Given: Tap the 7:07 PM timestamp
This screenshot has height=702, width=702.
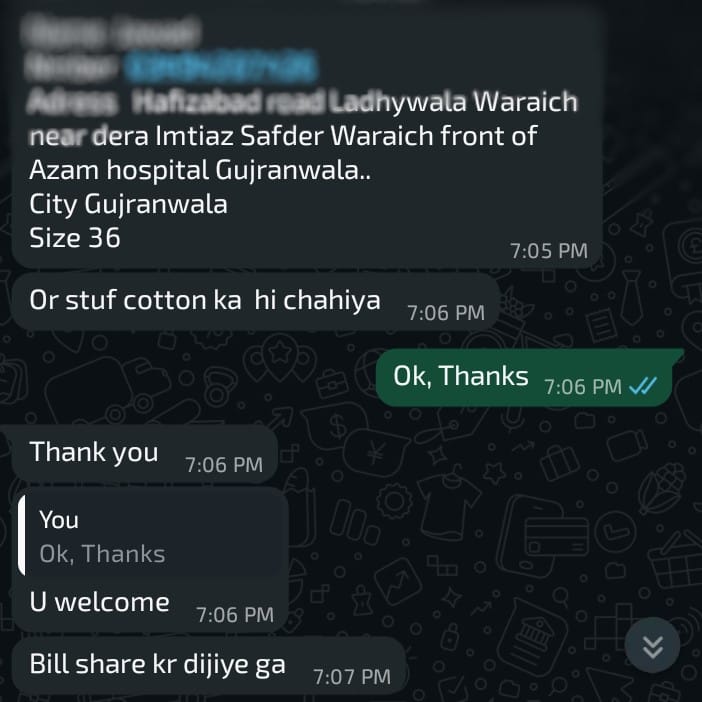Looking at the screenshot, I should pyautogui.click(x=352, y=676).
